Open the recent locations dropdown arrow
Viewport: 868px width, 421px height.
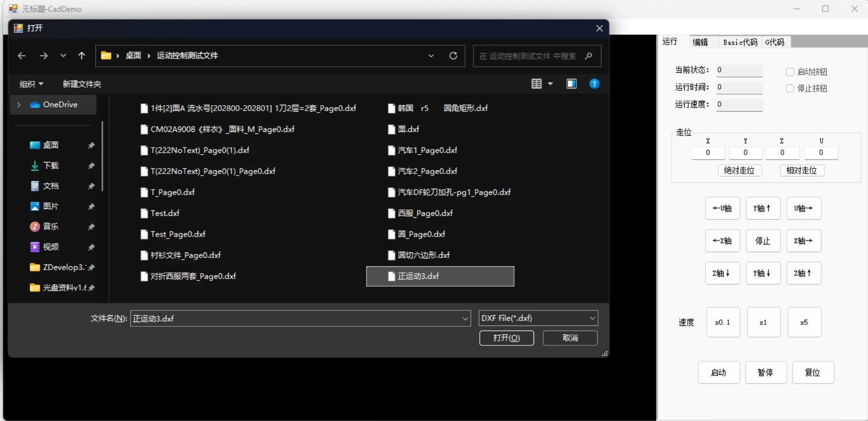pyautogui.click(x=63, y=56)
